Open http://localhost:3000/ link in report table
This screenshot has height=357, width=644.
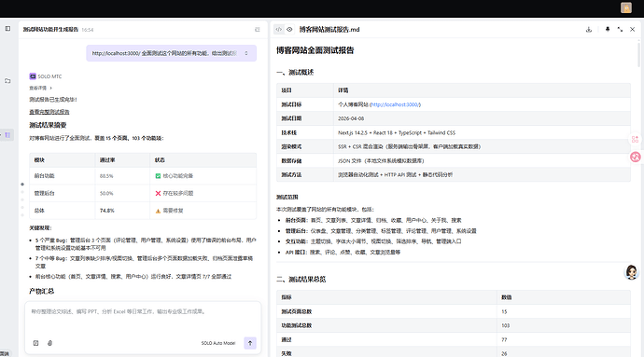pyautogui.click(x=395, y=104)
